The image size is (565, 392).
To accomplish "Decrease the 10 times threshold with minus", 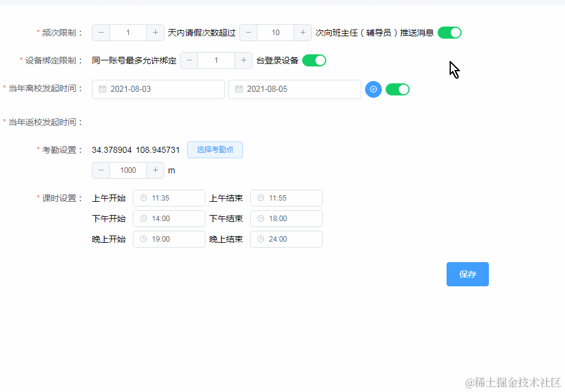I will 248,32.
